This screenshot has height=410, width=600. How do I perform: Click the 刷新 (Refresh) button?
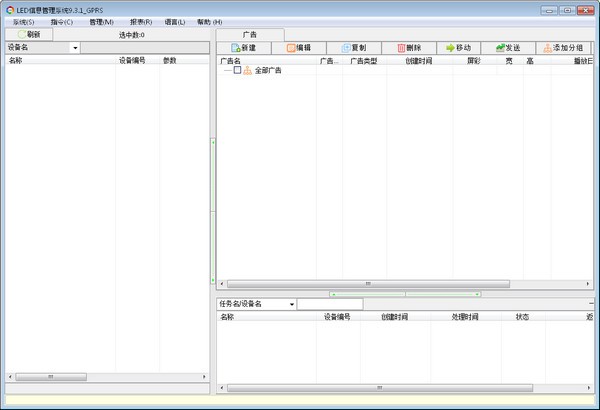click(29, 34)
